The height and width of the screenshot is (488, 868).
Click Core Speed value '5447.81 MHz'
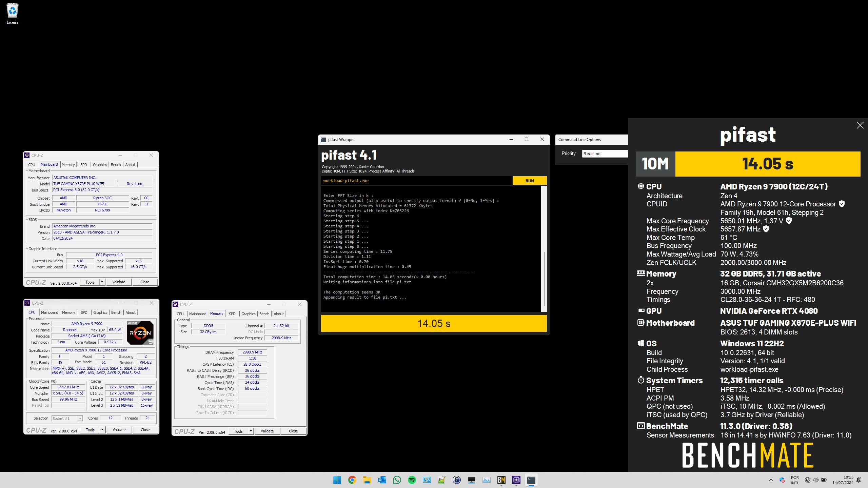pyautogui.click(x=68, y=387)
